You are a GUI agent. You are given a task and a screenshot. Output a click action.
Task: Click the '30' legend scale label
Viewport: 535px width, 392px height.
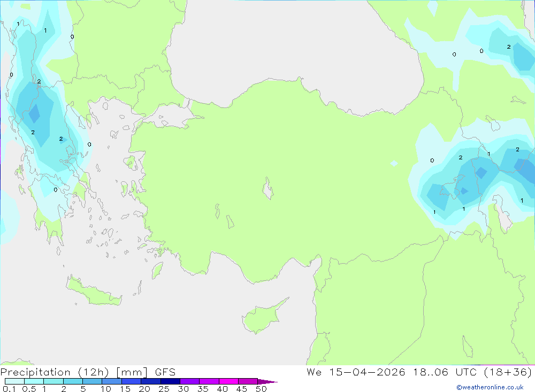coord(183,389)
